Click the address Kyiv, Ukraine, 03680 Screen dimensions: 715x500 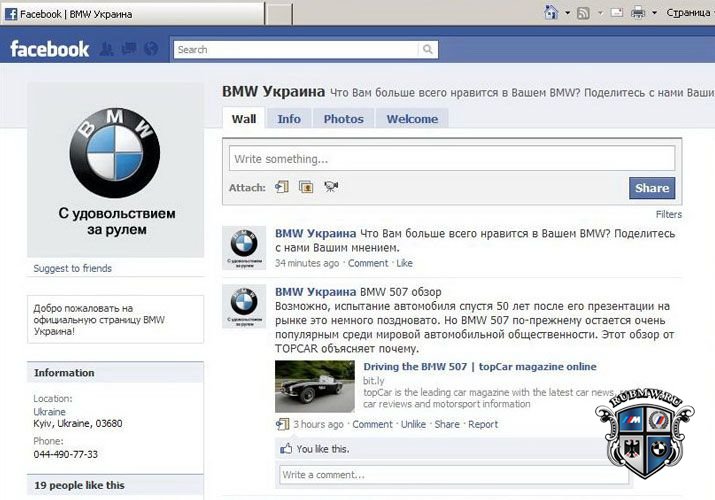point(78,423)
